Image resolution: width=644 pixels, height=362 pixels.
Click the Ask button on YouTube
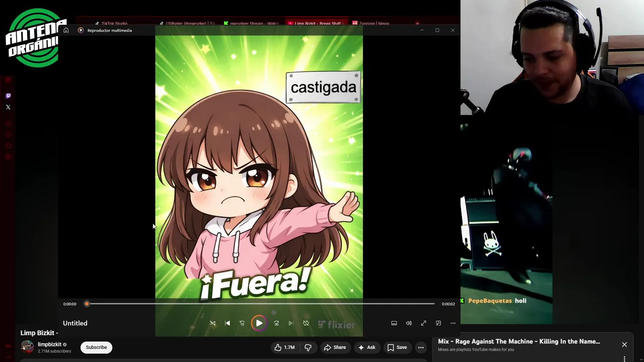pyautogui.click(x=366, y=347)
